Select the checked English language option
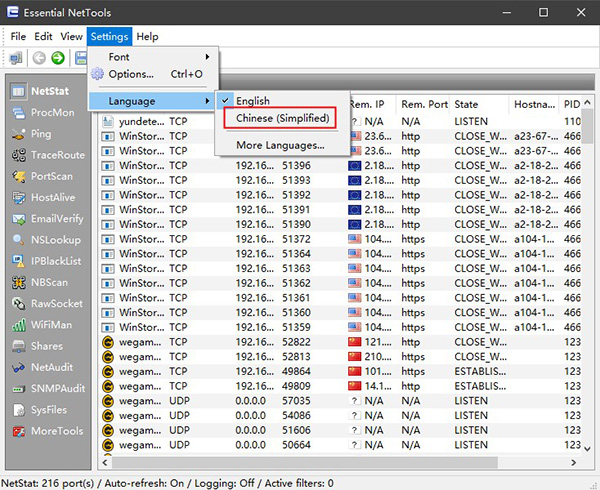 (252, 101)
